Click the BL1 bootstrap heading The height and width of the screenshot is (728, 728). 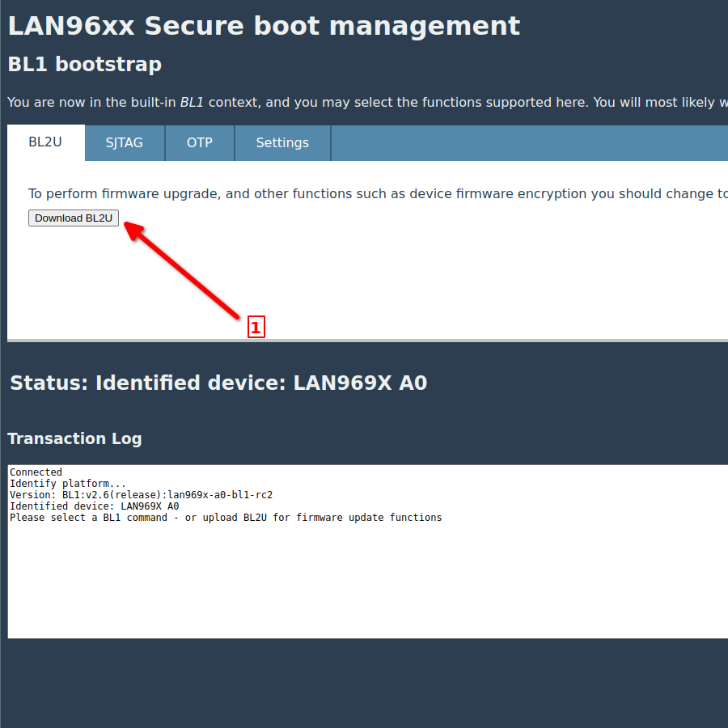coord(85,65)
